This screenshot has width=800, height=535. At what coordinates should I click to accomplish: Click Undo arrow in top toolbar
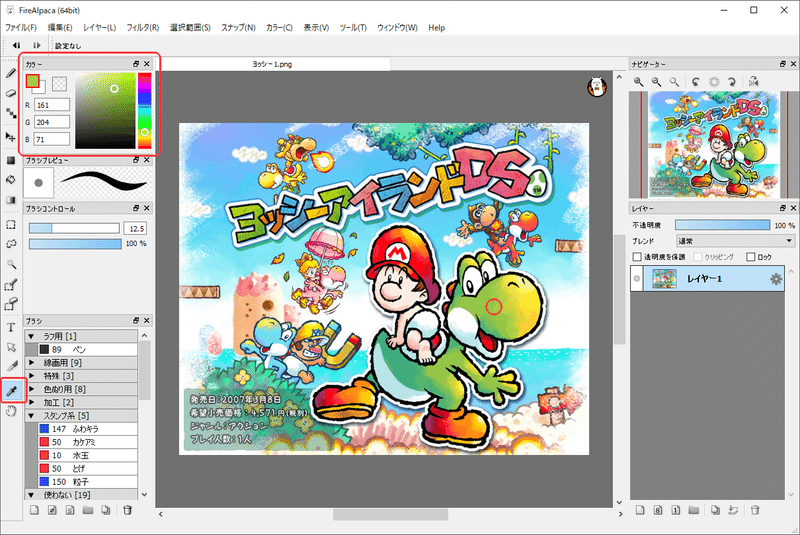click(16, 45)
